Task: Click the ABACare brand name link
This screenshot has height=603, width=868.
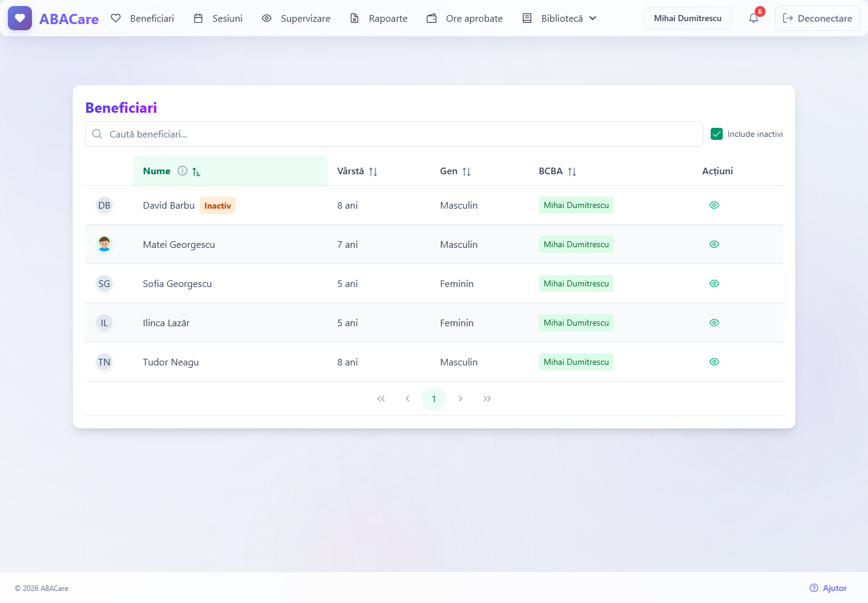Action: coord(69,19)
